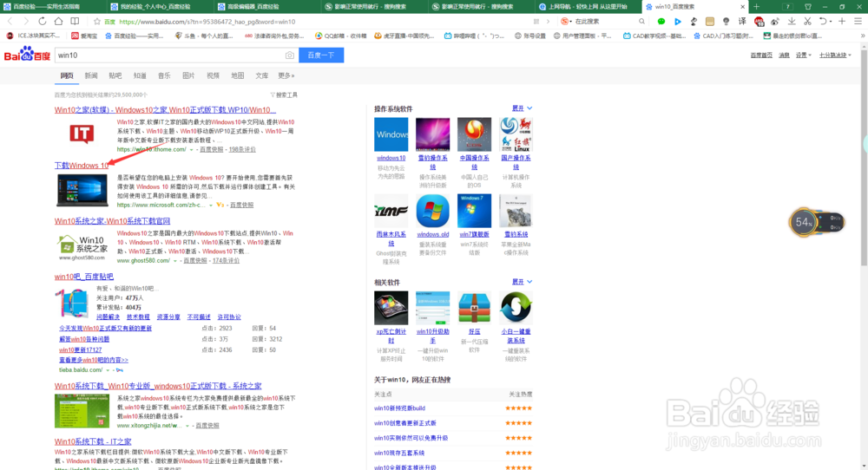
Task: Click the lightbulb toolbar icon
Action: pos(726,22)
